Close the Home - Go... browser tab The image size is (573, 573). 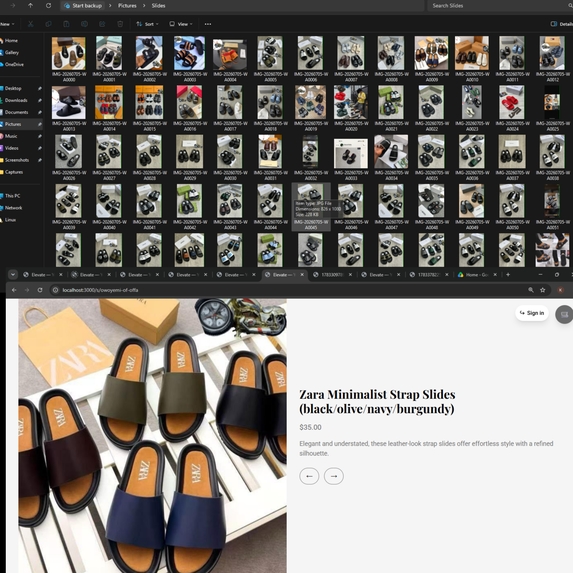click(495, 274)
